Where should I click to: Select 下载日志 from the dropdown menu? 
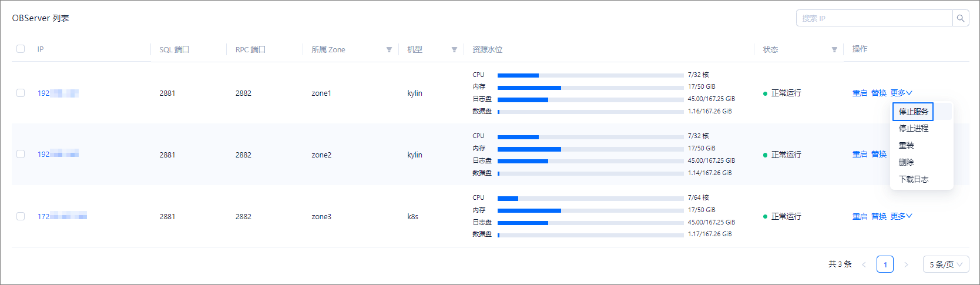coord(914,179)
